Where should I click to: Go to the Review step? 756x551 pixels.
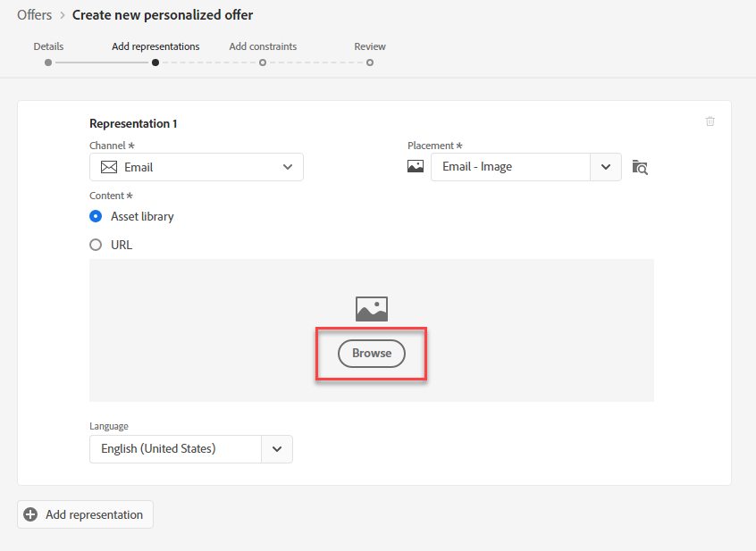pos(370,46)
